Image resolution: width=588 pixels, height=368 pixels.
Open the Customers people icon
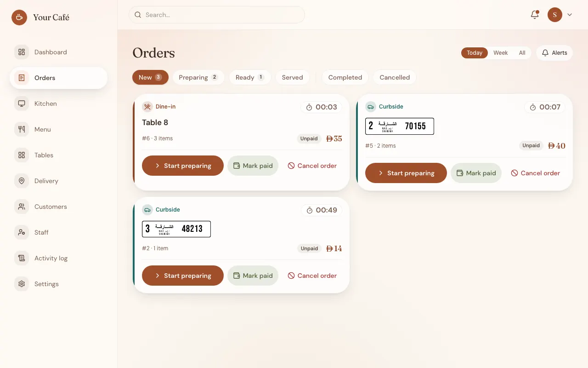[22, 207]
